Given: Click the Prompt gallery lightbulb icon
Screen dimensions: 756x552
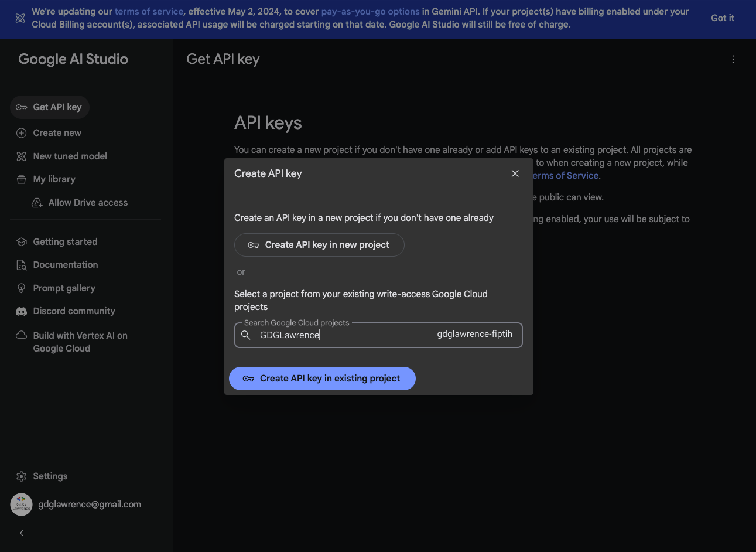Looking at the screenshot, I should [x=22, y=288].
